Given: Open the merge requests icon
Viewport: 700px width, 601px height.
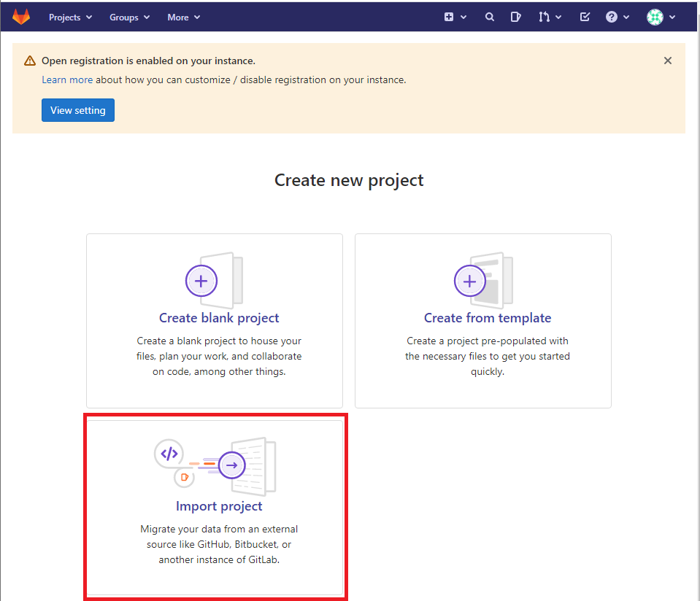Looking at the screenshot, I should pos(544,17).
